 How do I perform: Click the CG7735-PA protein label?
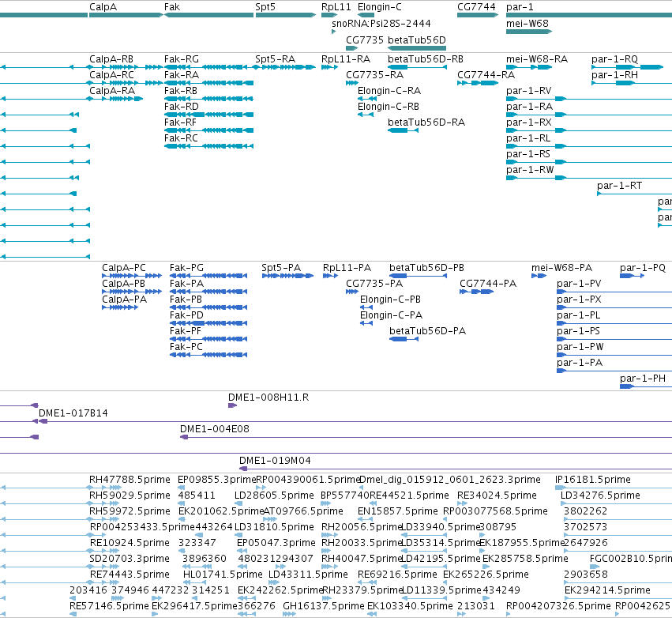[x=374, y=284]
